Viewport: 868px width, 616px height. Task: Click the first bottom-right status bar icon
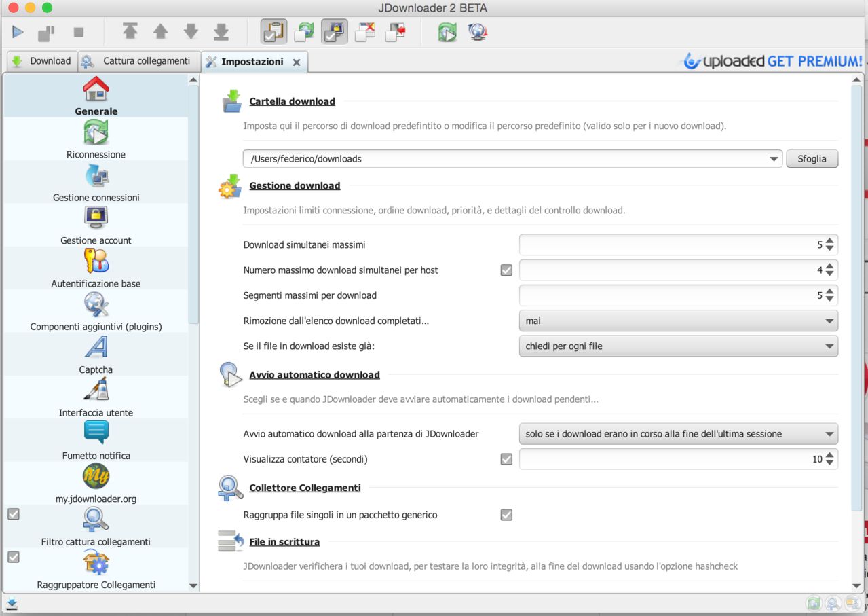click(x=813, y=603)
